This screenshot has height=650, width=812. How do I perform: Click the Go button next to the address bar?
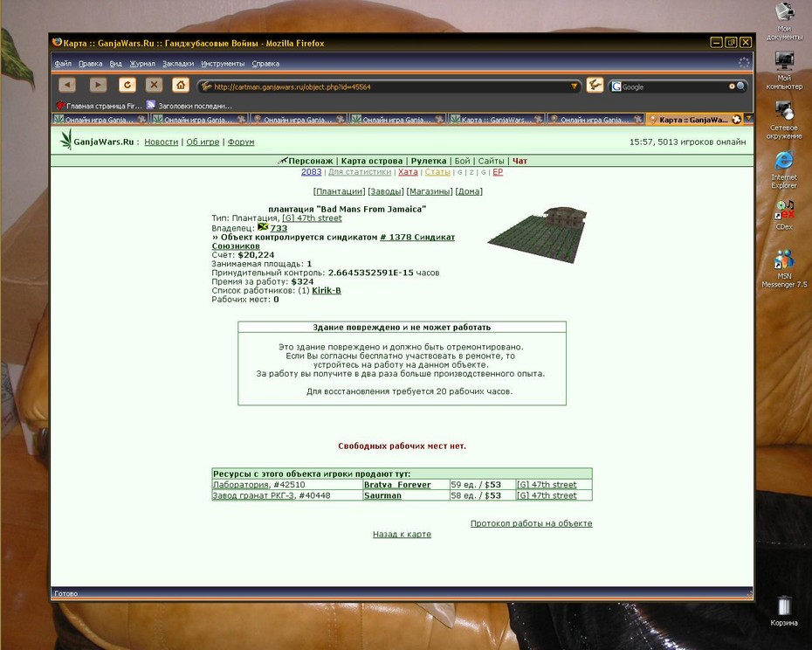pyautogui.click(x=595, y=86)
